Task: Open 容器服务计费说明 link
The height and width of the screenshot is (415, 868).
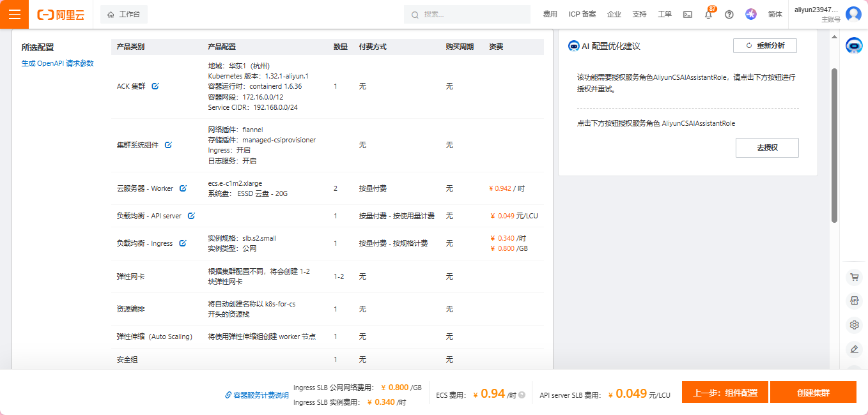Action: coord(257,395)
